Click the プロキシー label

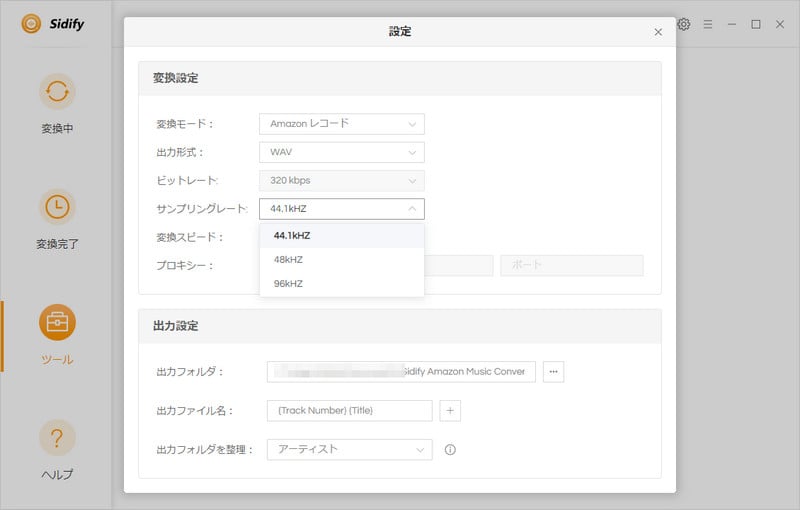point(184,266)
